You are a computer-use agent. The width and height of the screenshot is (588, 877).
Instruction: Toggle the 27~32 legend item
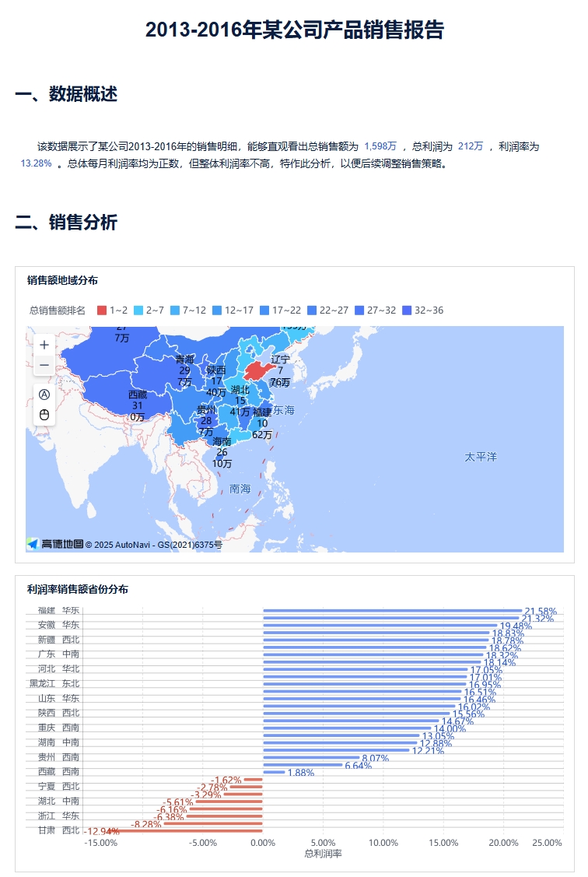pyautogui.click(x=376, y=310)
